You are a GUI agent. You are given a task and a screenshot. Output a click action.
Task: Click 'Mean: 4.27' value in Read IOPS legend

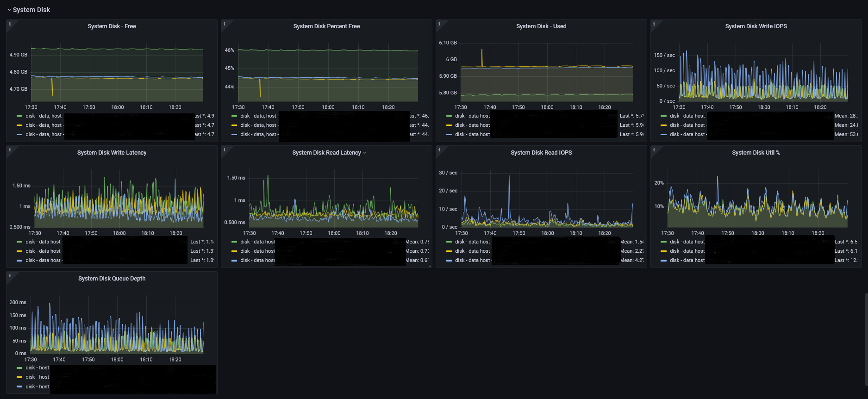pyautogui.click(x=632, y=261)
